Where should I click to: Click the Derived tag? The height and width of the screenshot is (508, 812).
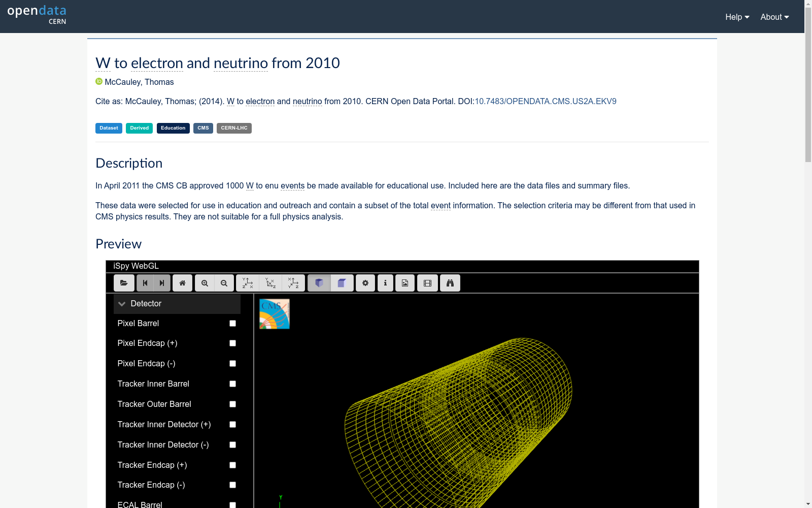(140, 128)
